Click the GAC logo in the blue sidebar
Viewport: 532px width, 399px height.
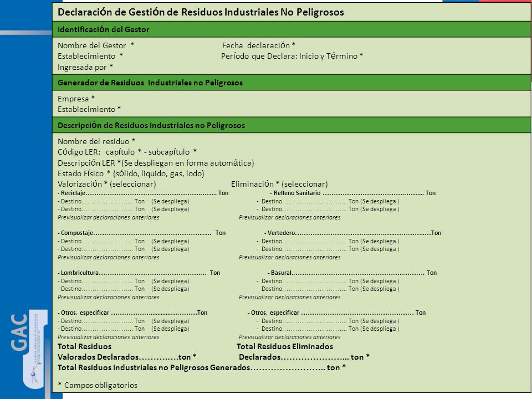(x=28, y=350)
